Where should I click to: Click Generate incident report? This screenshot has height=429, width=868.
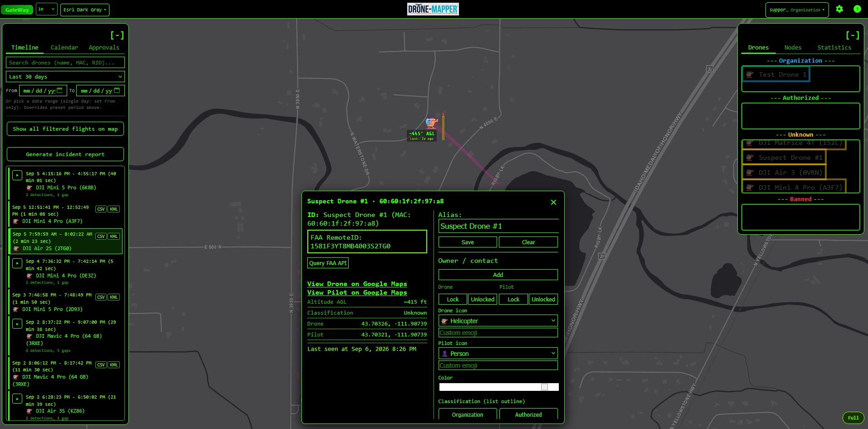pyautogui.click(x=65, y=154)
